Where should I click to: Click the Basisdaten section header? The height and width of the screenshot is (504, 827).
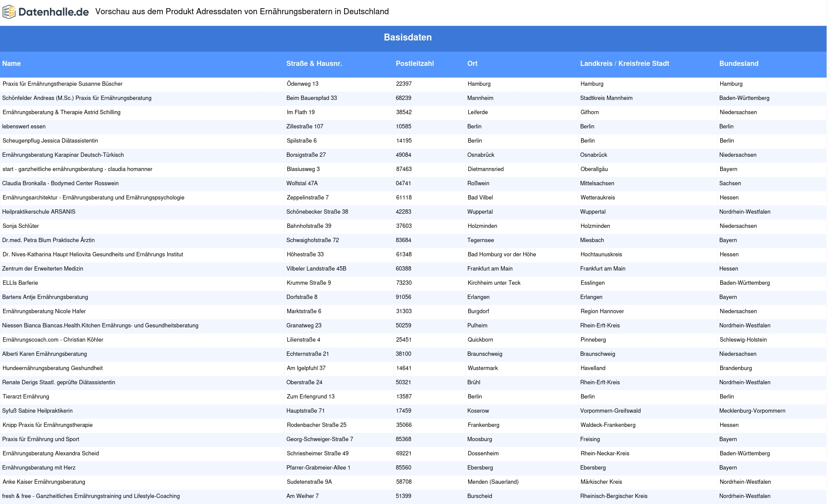click(x=407, y=37)
